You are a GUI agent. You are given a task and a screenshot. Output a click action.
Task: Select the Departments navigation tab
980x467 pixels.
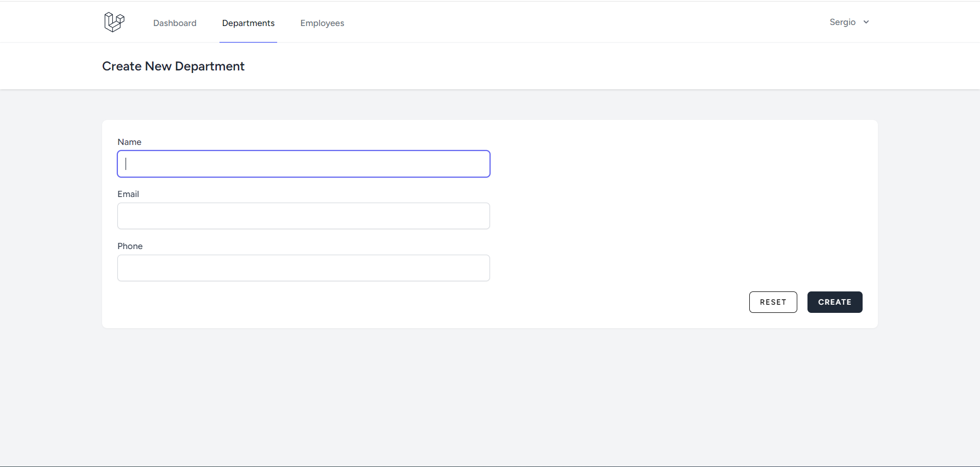pos(248,23)
